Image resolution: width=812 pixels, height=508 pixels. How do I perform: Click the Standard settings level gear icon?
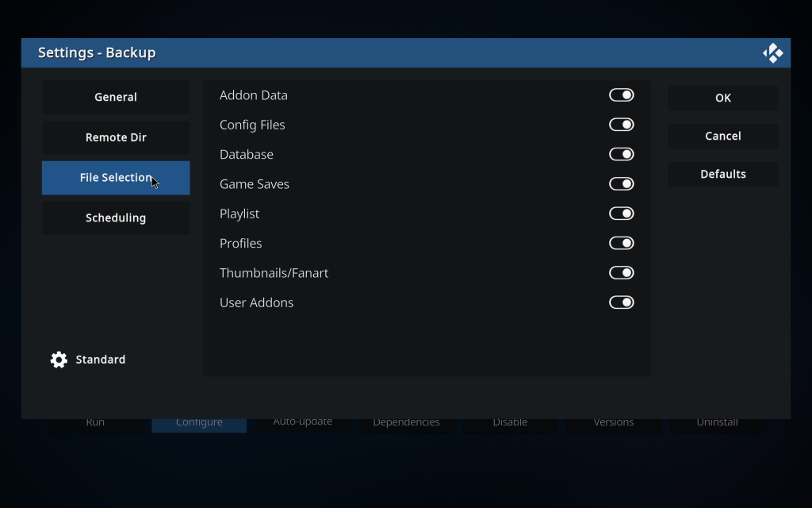tap(59, 360)
